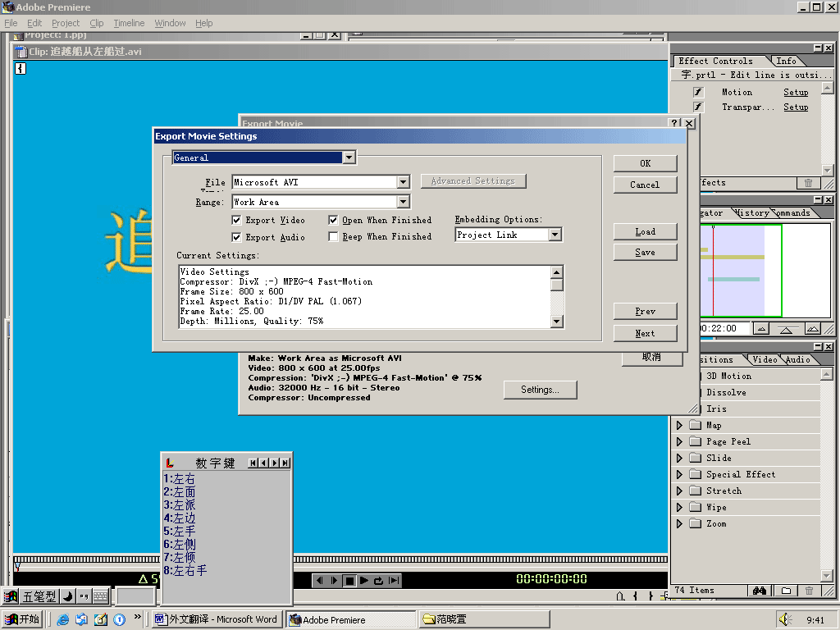
Task: Toggle the Motion effect enable box
Action: click(698, 92)
